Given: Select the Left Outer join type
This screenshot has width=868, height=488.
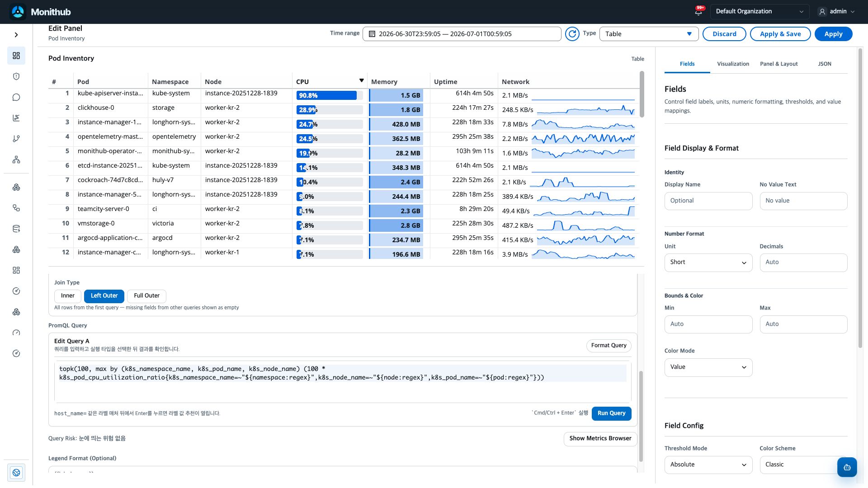Looking at the screenshot, I should (104, 296).
